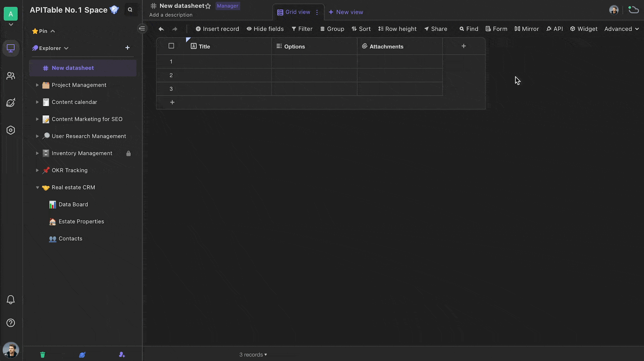
Task: Expand the OKR Tracking folder
Action: coord(37,170)
